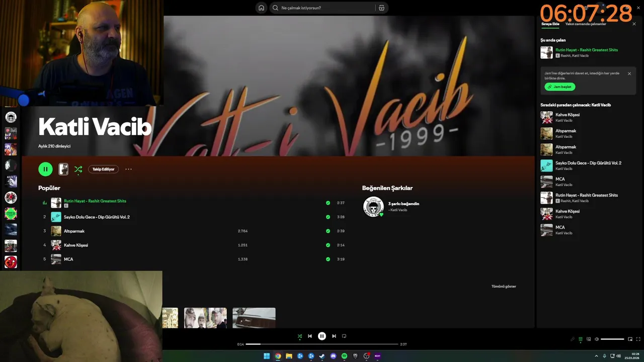
Task: Select Kahve Köşesi track in Popüler list
Action: coord(76,245)
